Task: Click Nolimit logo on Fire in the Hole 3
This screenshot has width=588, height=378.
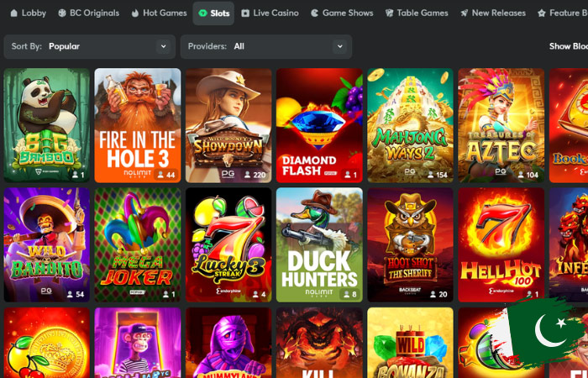Action: [x=138, y=174]
